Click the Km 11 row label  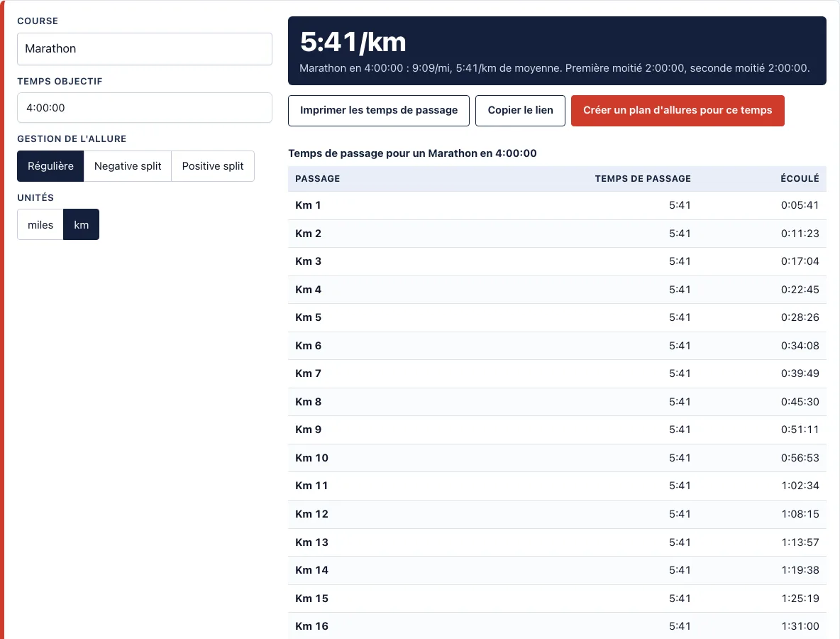point(311,486)
